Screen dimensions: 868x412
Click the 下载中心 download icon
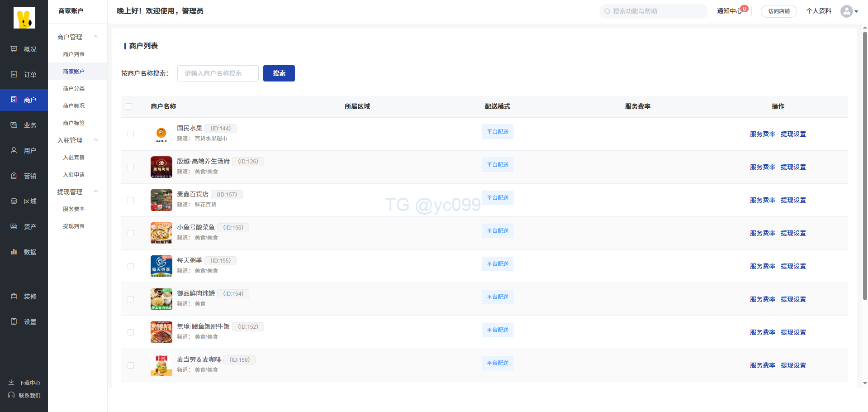pos(11,383)
